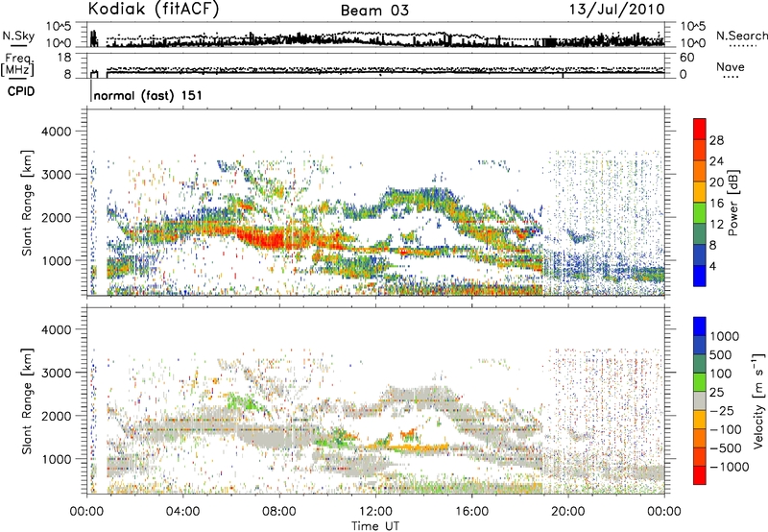Select the 'Nave' legend label
This screenshot has width=768, height=532.
pyautogui.click(x=731, y=67)
